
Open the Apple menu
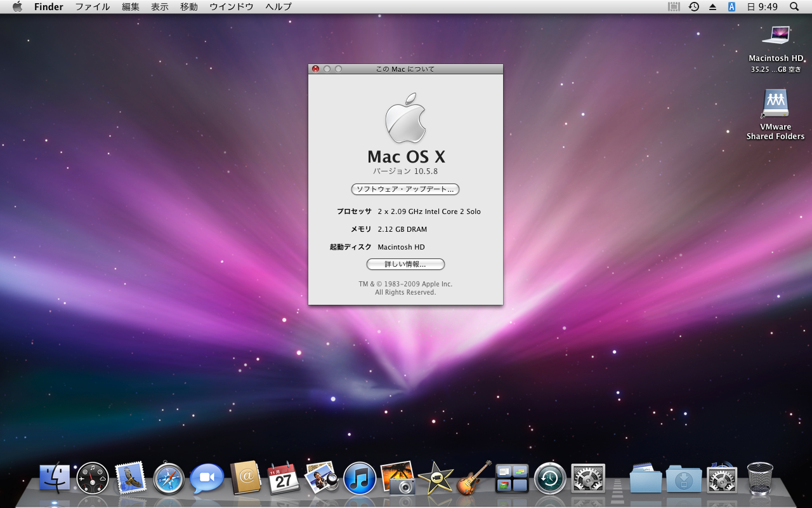(17, 6)
